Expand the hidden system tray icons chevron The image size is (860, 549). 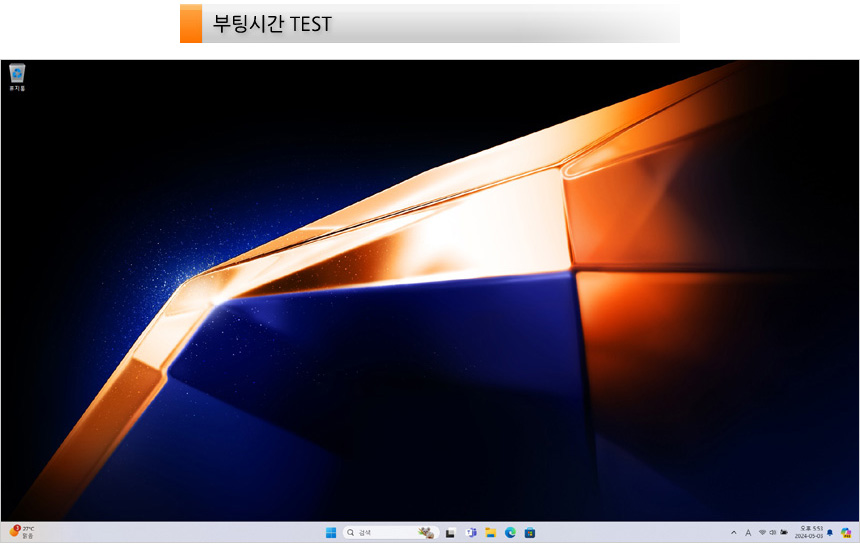tap(734, 533)
